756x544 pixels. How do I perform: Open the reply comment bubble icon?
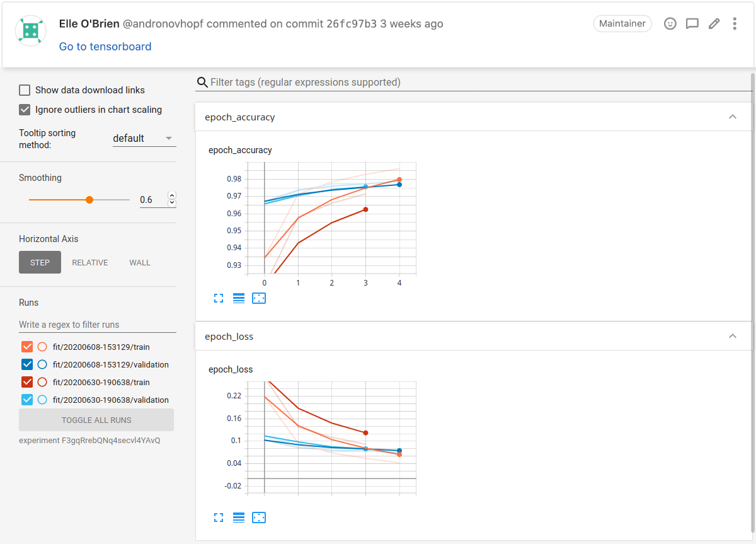click(x=692, y=24)
